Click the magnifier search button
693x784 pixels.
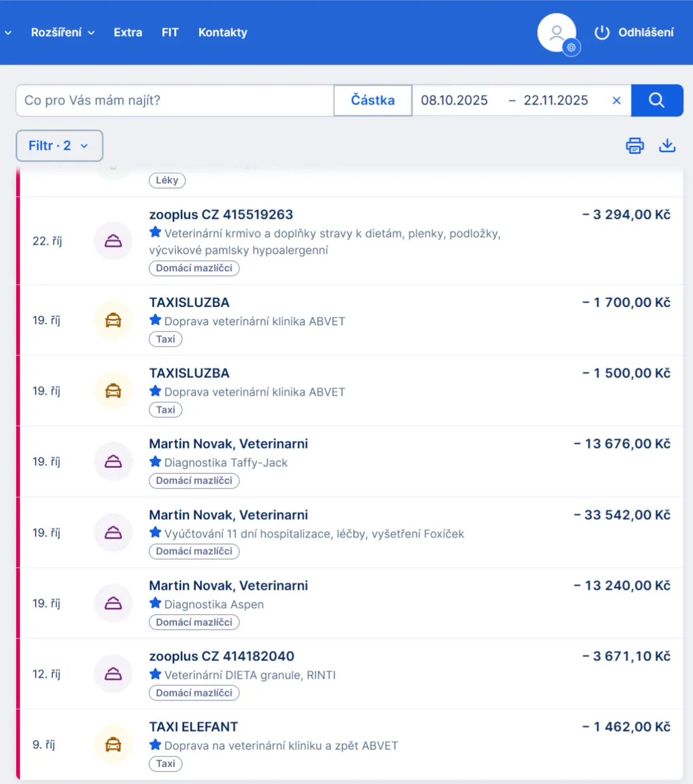tap(657, 100)
